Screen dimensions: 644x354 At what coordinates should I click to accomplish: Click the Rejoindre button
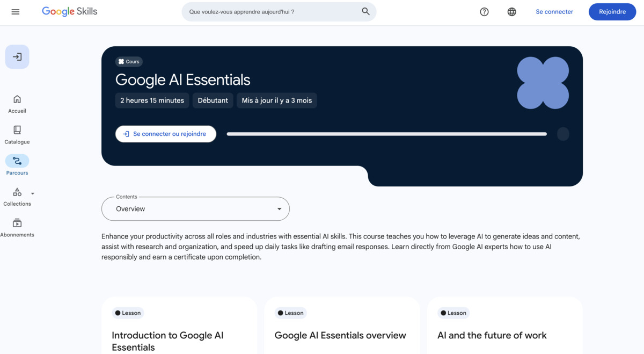tap(612, 12)
